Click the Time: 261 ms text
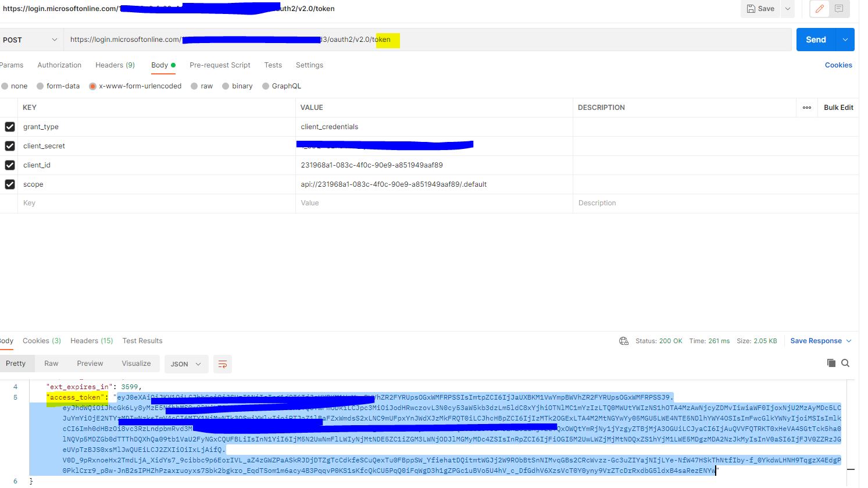Image resolution: width=868 pixels, height=488 pixels. click(x=709, y=341)
